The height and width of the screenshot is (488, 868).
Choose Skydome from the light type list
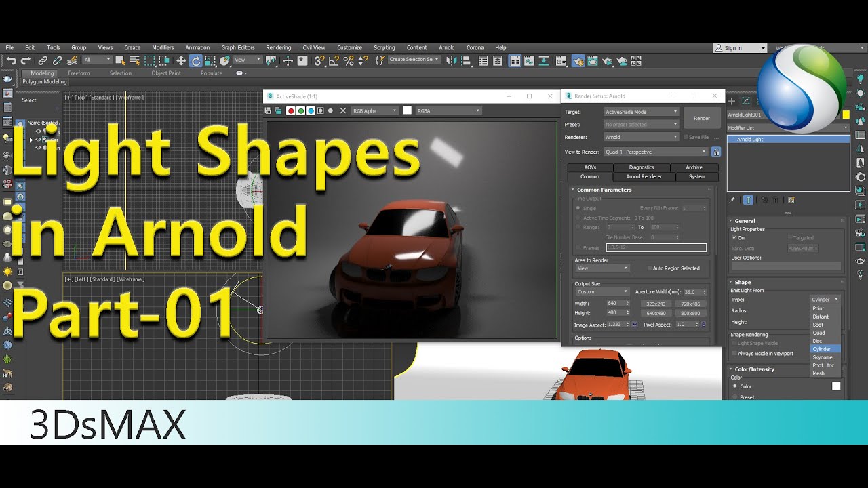[x=823, y=357]
